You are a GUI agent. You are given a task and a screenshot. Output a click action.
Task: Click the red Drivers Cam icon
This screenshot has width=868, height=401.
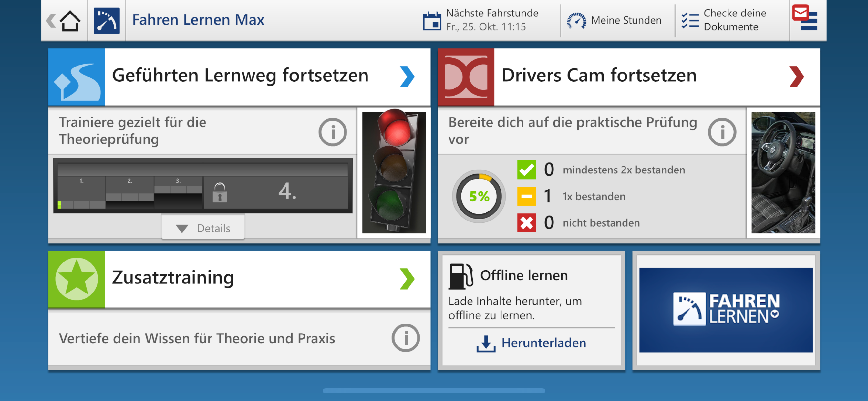coord(466,77)
